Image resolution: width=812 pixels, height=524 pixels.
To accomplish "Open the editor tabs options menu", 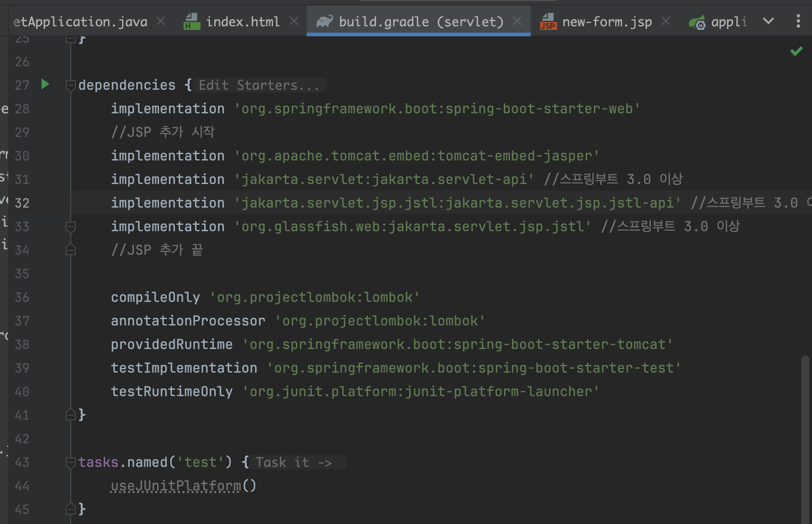I will click(x=798, y=21).
